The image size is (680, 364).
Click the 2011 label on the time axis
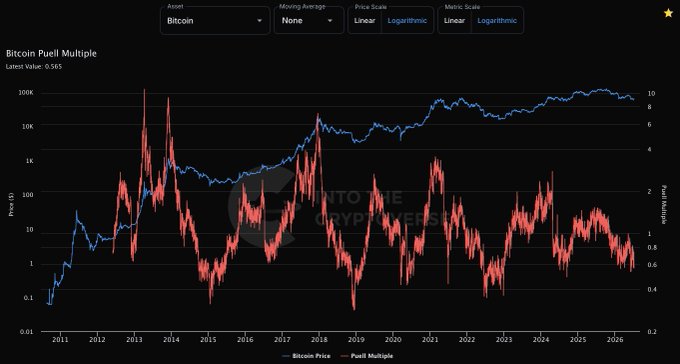coord(60,340)
